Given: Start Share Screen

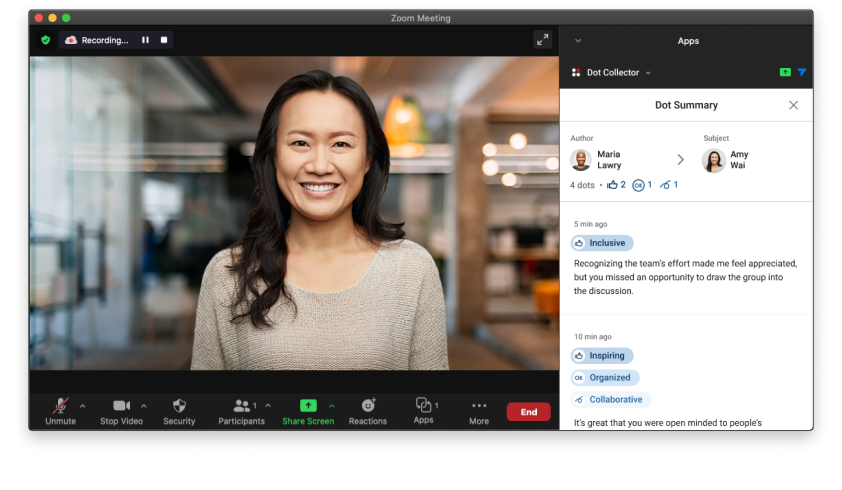Looking at the screenshot, I should [x=308, y=412].
